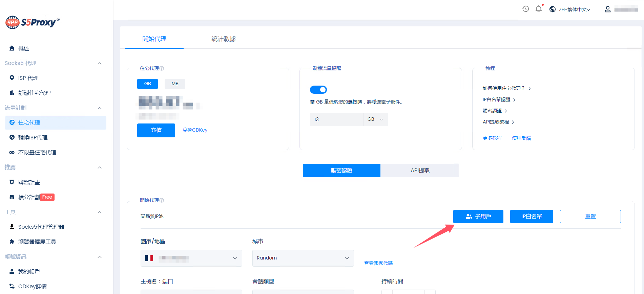The image size is (644, 294).
Task: Click the 兌換CDKey link
Action: point(195,130)
